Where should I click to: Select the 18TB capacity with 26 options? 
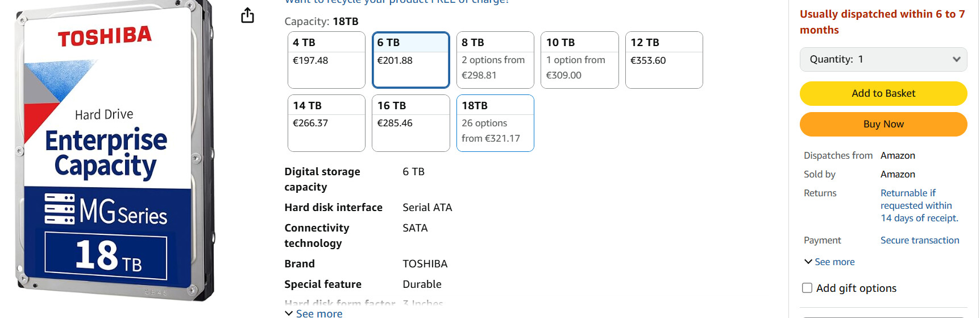click(495, 123)
